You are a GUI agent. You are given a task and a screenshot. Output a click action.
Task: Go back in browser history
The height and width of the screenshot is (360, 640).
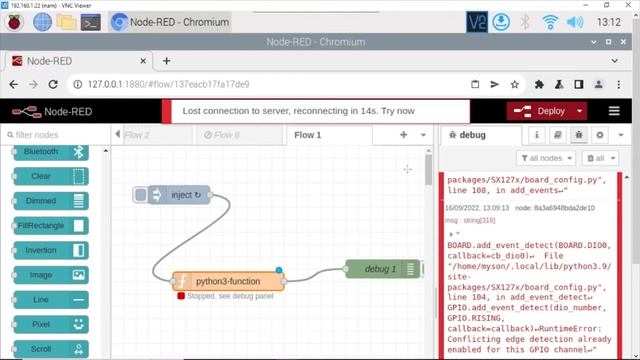[x=13, y=84]
